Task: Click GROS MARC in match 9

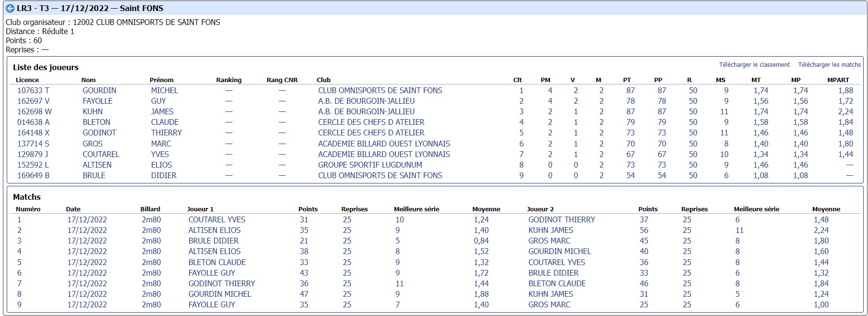Action: pyautogui.click(x=549, y=304)
